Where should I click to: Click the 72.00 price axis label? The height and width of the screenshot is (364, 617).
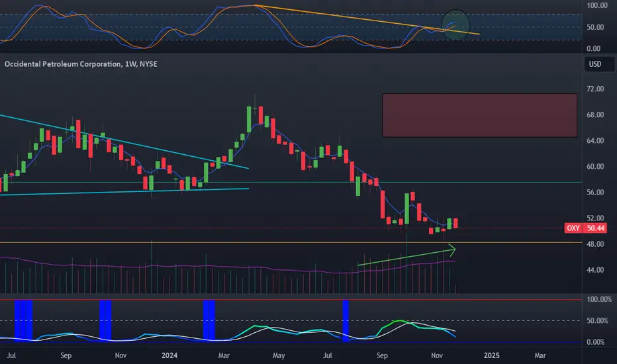tap(595, 89)
